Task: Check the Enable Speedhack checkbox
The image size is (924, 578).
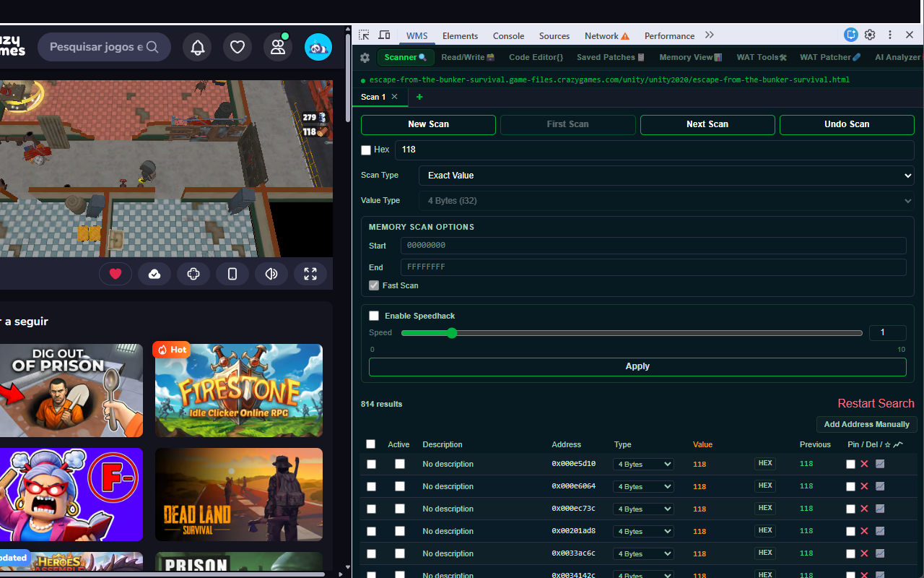Action: click(x=374, y=316)
